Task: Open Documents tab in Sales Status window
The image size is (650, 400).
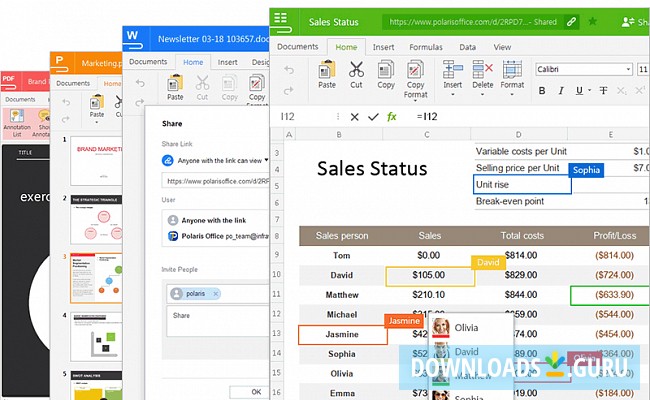Action: point(298,47)
